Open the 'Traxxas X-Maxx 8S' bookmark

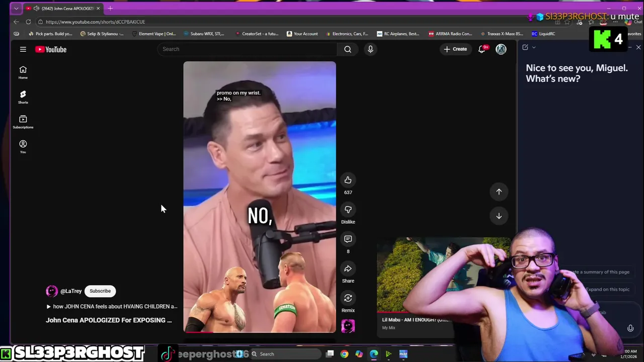click(502, 34)
